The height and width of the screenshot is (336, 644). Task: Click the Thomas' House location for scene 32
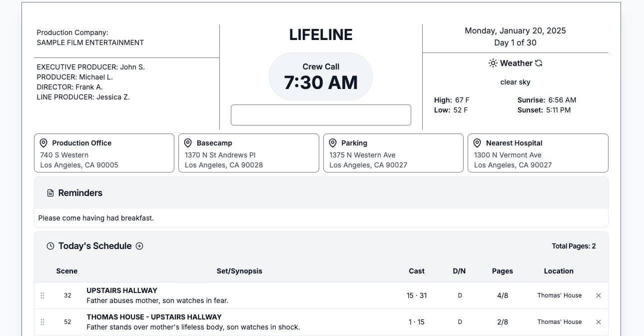click(559, 295)
